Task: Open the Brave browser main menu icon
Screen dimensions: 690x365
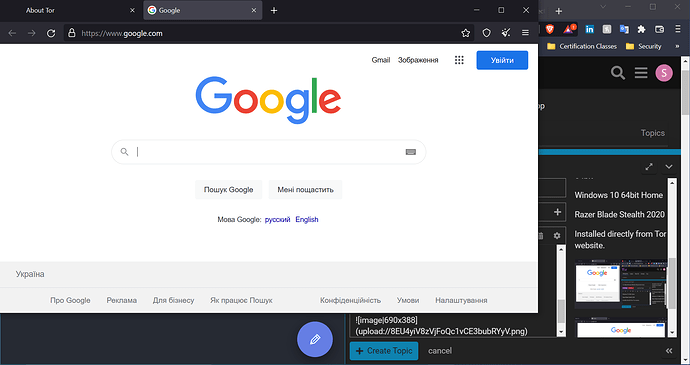Action: pos(678,29)
